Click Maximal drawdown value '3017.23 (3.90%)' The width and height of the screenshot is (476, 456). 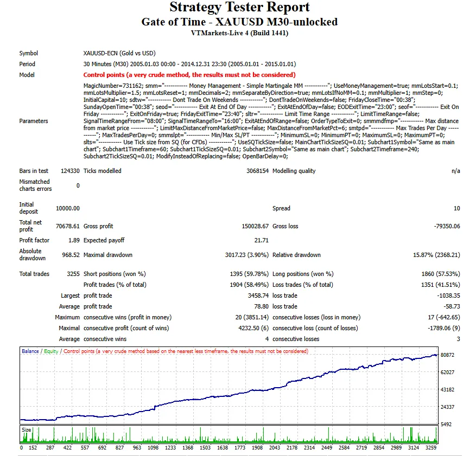(x=247, y=255)
